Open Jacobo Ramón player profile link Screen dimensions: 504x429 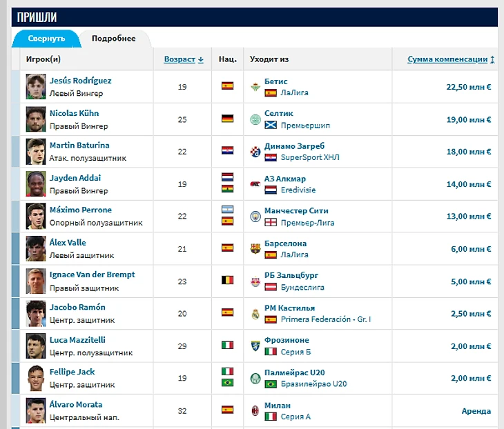[77, 308]
